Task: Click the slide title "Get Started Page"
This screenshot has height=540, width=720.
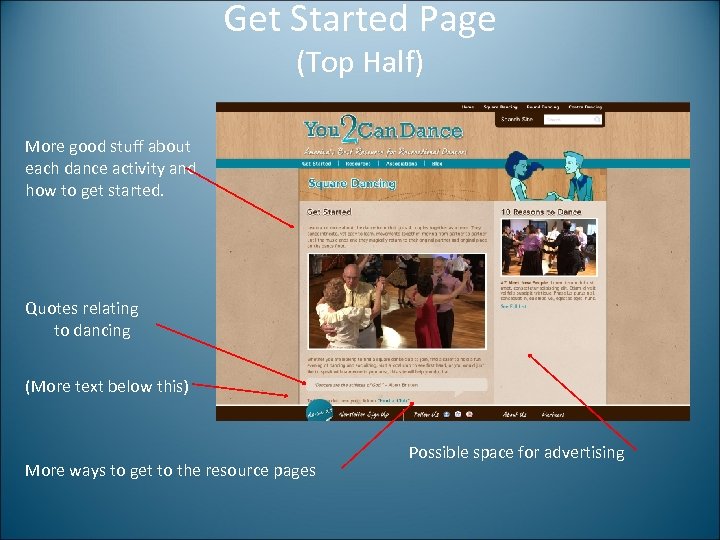Action: coord(360,19)
